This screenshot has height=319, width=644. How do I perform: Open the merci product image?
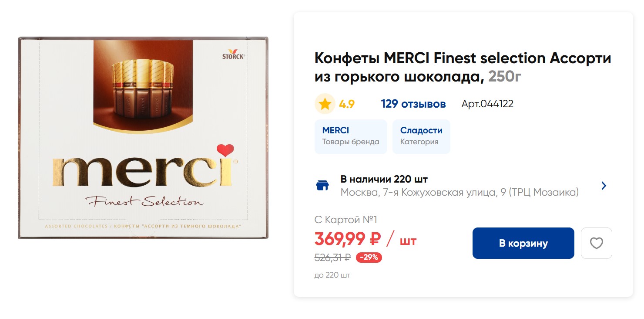coord(143,138)
